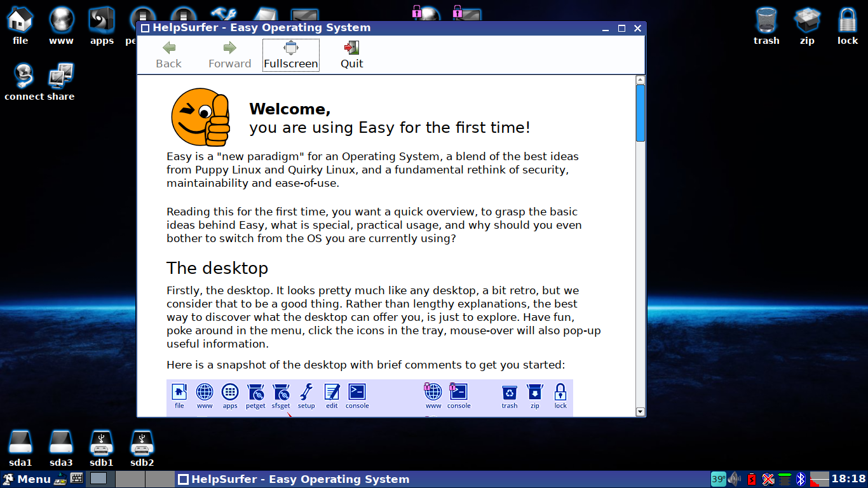Open the trash desktop icon
This screenshot has height=488, width=868.
(766, 26)
